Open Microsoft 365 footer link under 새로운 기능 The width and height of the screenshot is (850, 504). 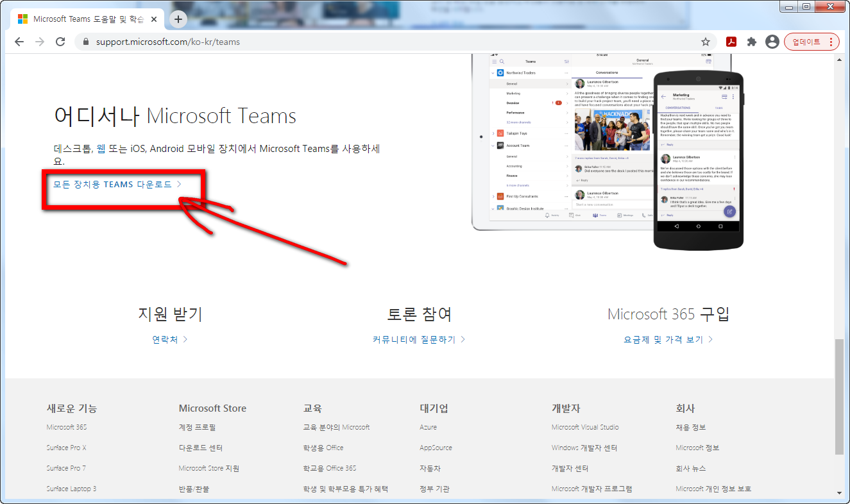tap(67, 427)
